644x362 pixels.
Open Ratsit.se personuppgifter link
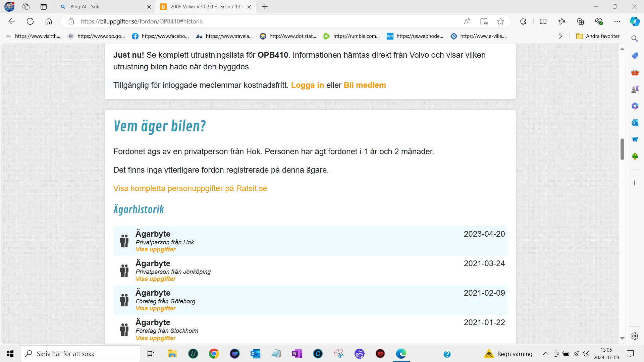[190, 188]
